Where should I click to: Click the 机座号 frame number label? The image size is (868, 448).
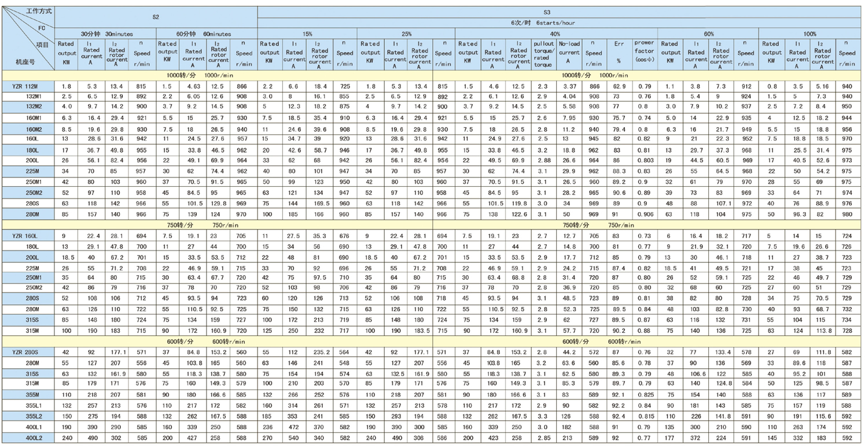coord(25,61)
